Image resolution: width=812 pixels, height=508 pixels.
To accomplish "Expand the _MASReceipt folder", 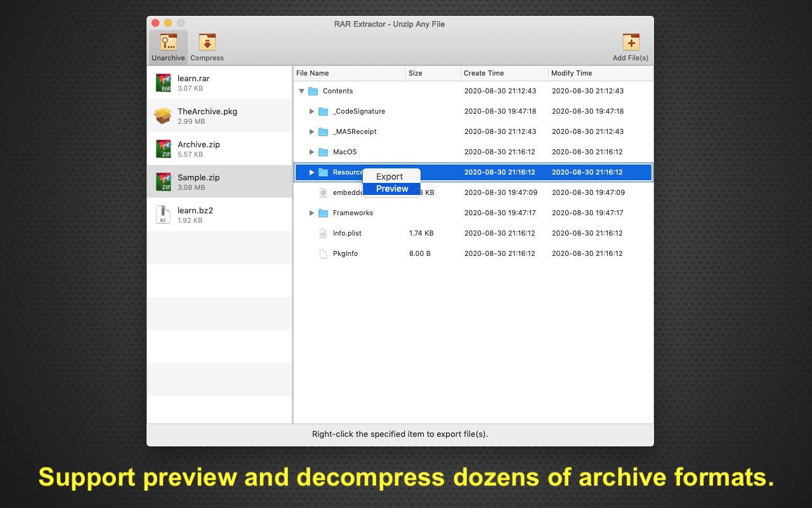I will tap(311, 131).
